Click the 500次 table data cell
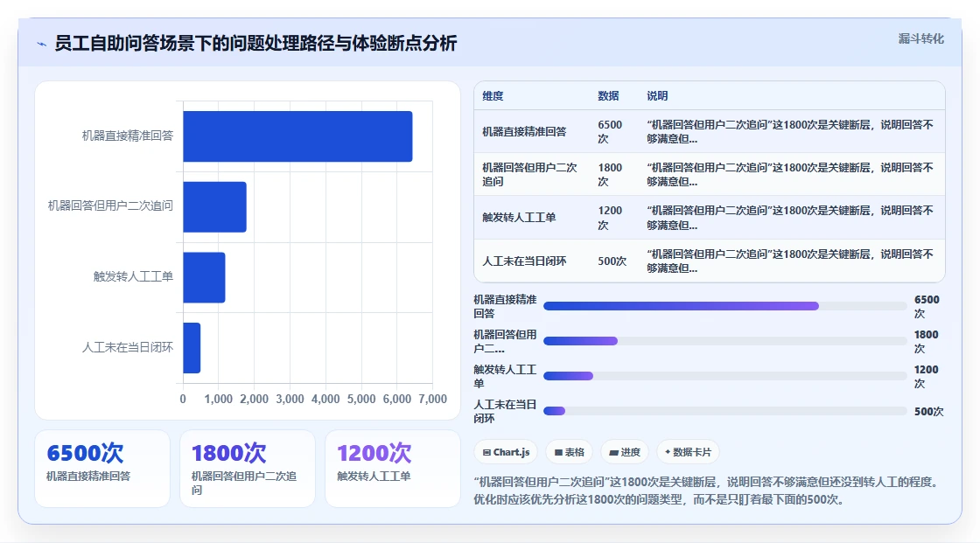 [612, 261]
